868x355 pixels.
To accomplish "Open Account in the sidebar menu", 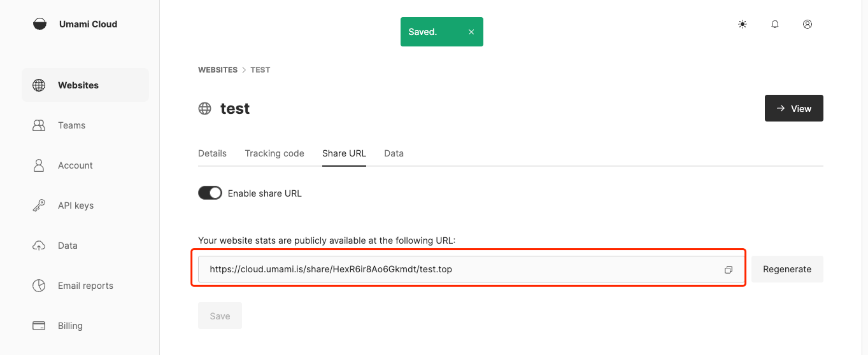I will 75,165.
